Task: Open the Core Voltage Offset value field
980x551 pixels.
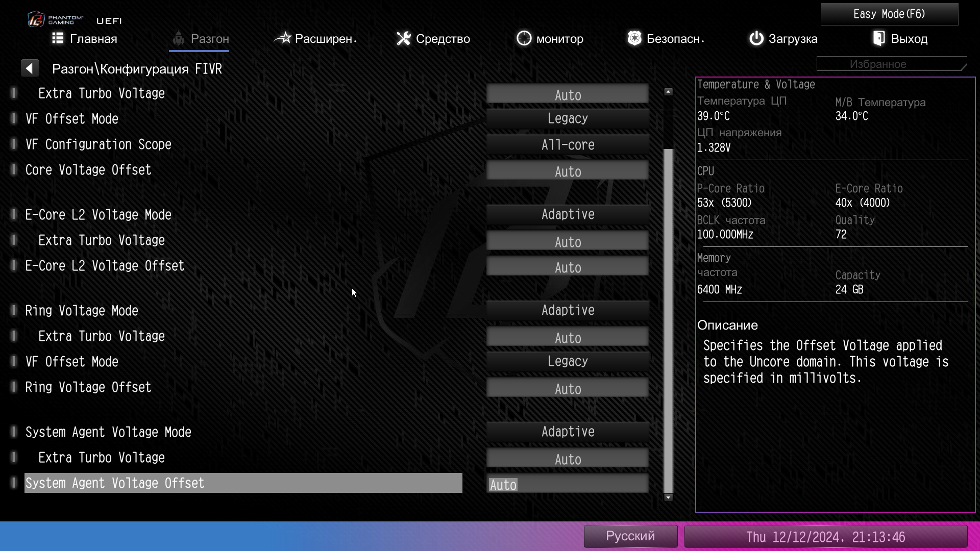Action: (x=568, y=171)
